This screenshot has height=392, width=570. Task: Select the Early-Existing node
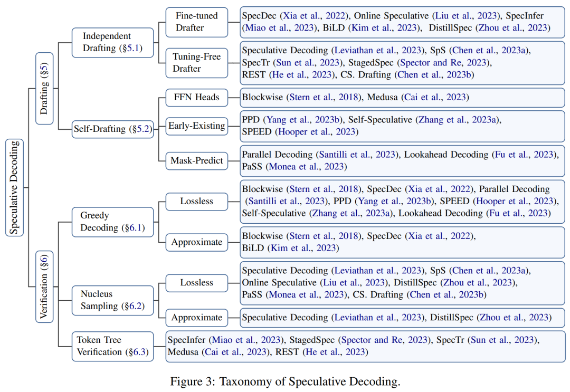(x=197, y=126)
